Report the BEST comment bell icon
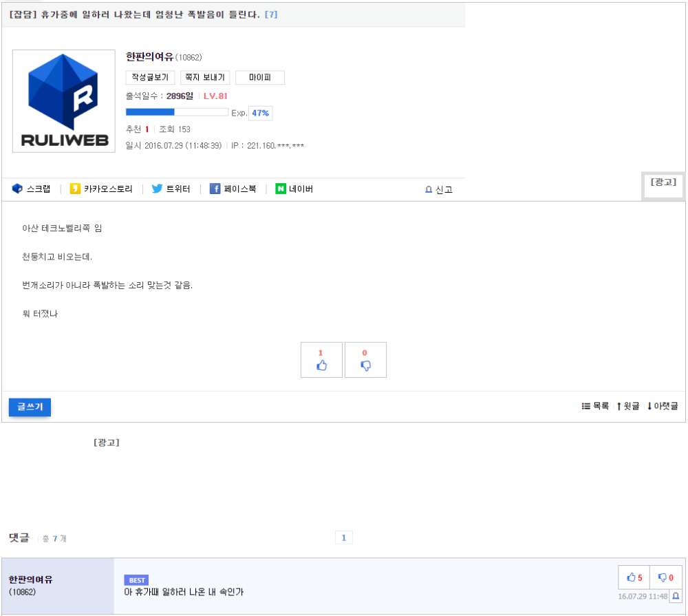Image resolution: width=688 pixels, height=616 pixels. pyautogui.click(x=675, y=595)
